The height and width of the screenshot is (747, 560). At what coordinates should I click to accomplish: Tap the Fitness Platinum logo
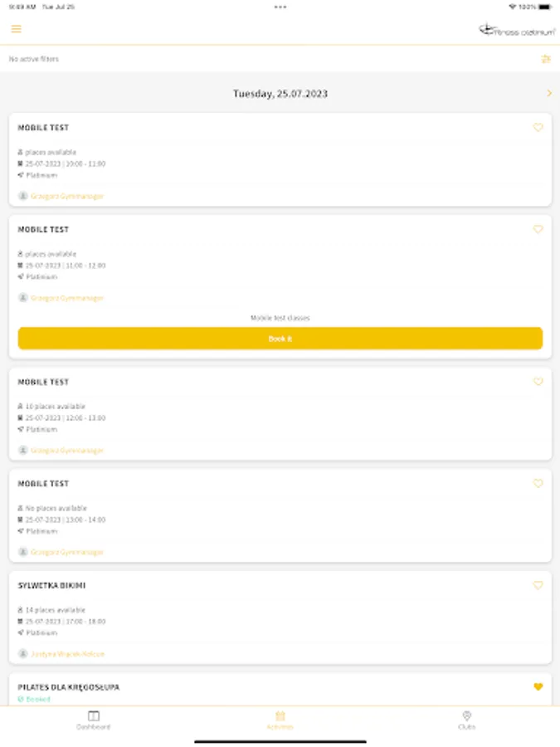click(516, 30)
